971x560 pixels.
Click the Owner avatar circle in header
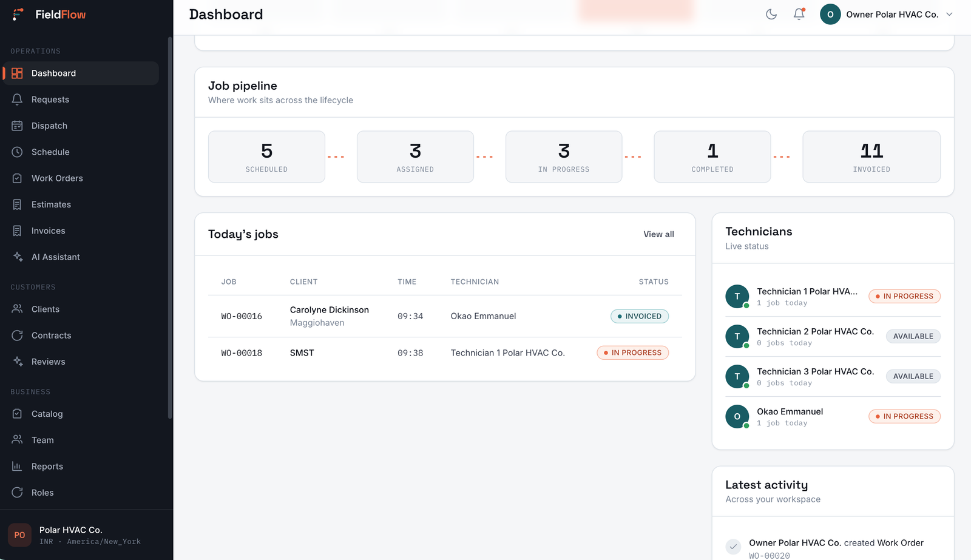point(830,15)
